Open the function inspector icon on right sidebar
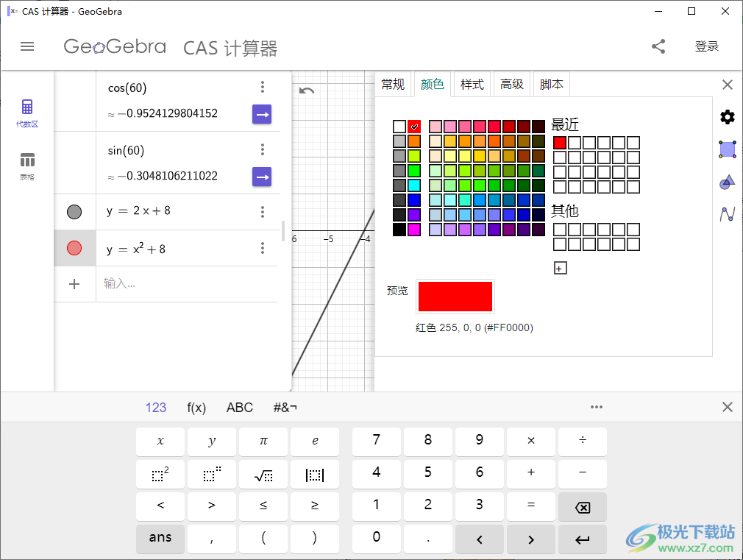This screenshot has height=560, width=743. (727, 215)
